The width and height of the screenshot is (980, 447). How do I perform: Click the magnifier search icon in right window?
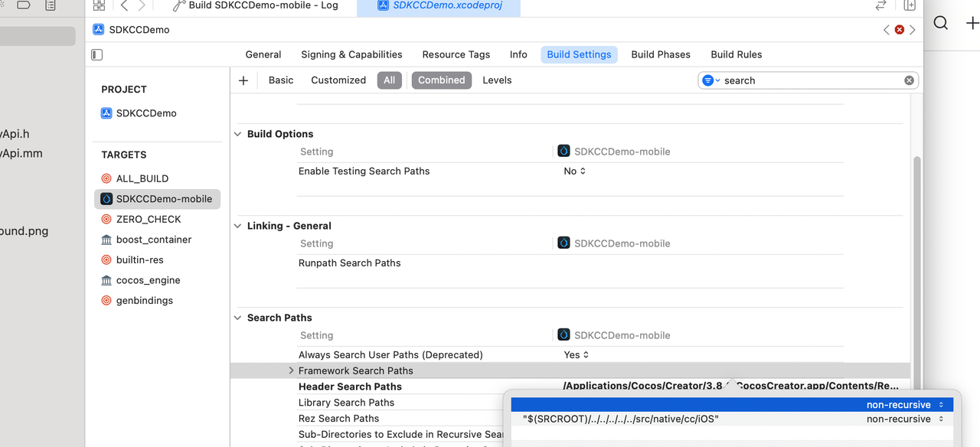pos(941,23)
